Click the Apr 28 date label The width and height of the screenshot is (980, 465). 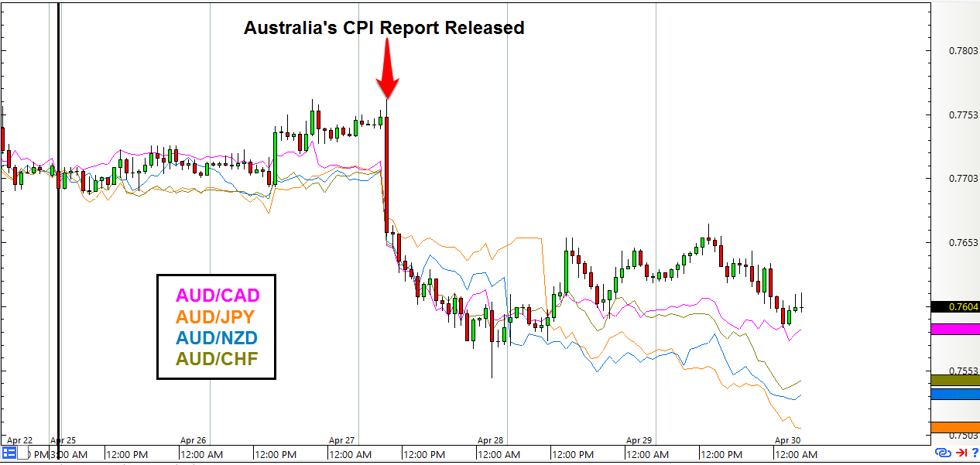point(491,440)
